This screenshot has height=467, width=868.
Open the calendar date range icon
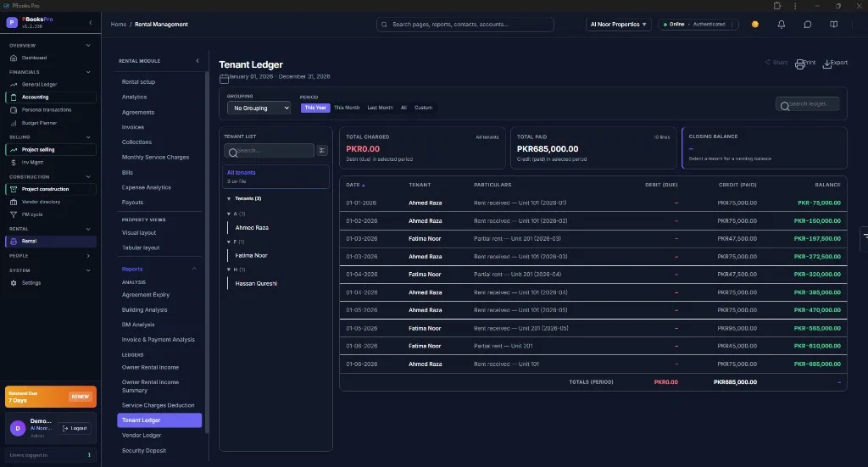(x=224, y=79)
